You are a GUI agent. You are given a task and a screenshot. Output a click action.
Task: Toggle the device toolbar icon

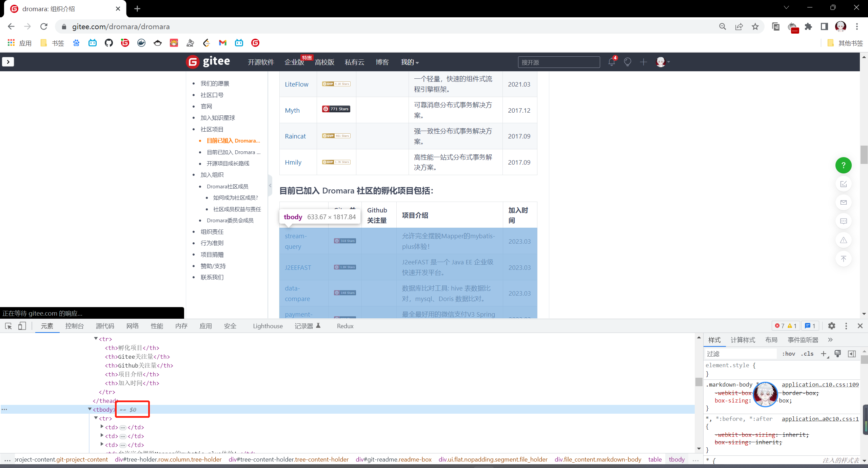22,326
